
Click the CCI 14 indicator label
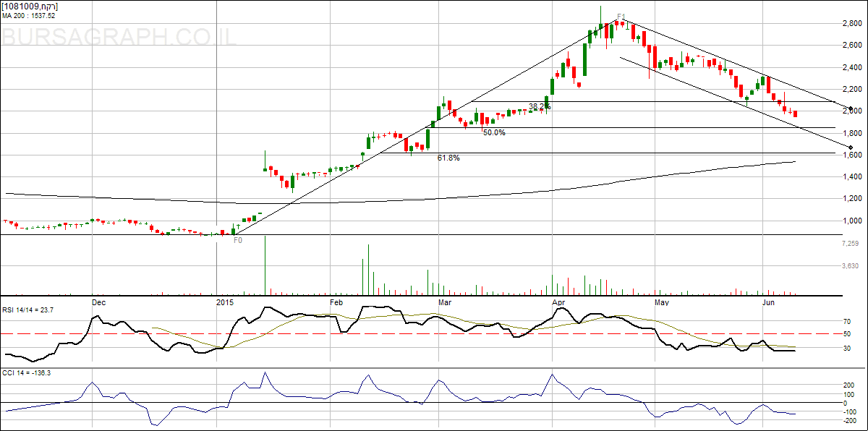[25, 372]
